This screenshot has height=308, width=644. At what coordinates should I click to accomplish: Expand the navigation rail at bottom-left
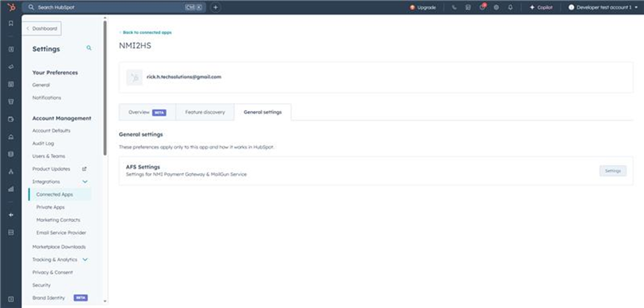tap(11, 299)
